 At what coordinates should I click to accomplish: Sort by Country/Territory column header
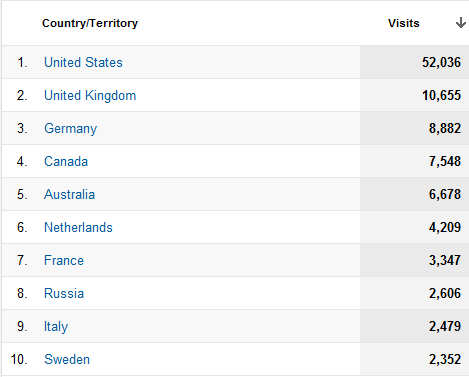90,23
